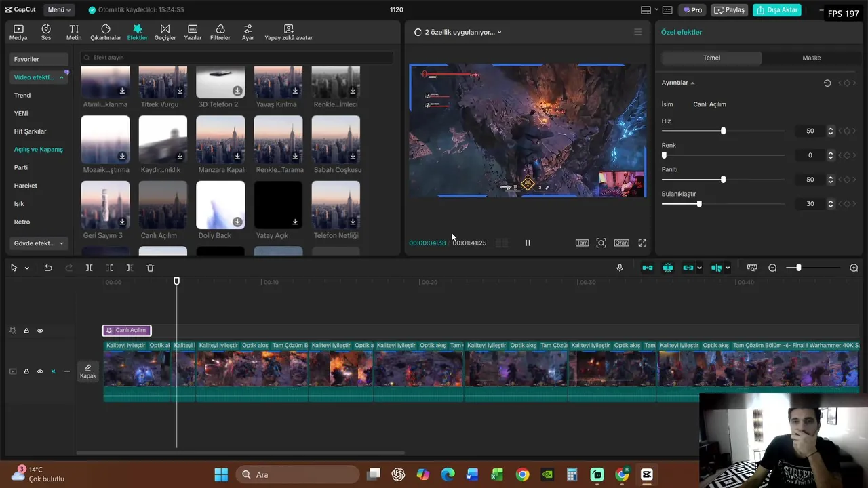Adjust the Parıltı slider handle
Screen dimensions: 868x488
[723, 180]
